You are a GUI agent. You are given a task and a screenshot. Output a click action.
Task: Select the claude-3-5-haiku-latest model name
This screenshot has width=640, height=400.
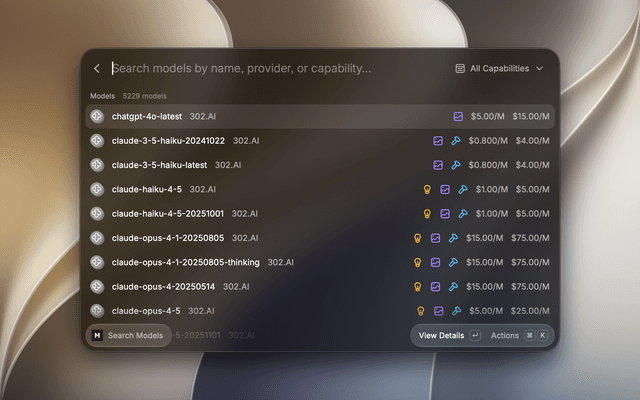[x=159, y=165]
